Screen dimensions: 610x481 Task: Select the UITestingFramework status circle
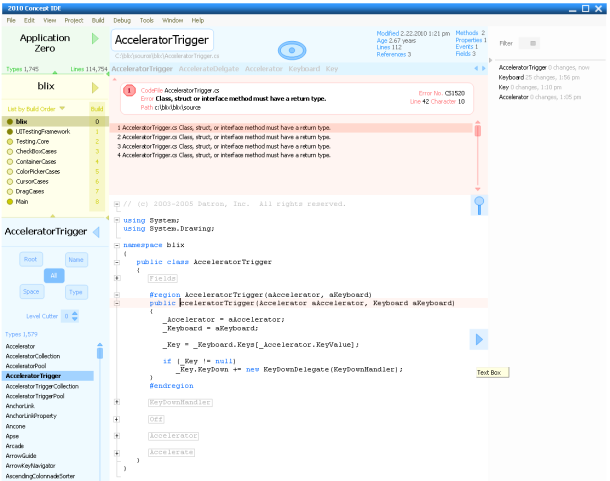coord(10,132)
